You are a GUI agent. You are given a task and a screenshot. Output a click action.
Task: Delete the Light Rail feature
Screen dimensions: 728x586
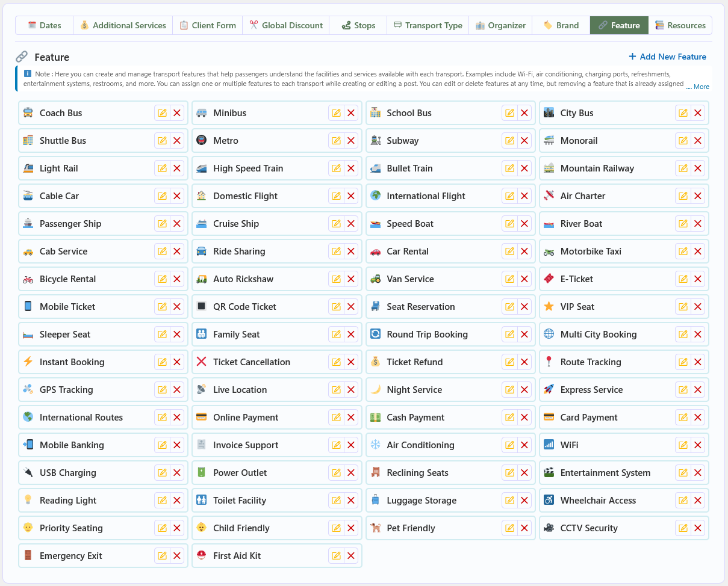point(177,168)
